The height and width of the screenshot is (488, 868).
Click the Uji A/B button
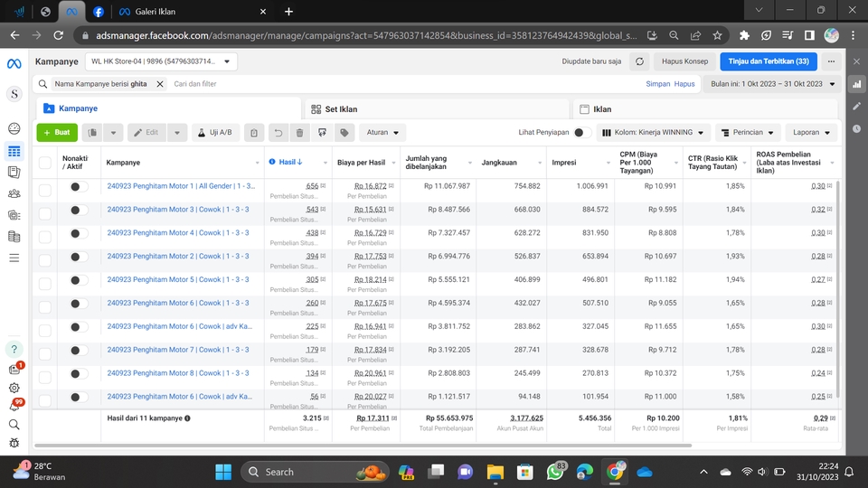[x=215, y=132]
